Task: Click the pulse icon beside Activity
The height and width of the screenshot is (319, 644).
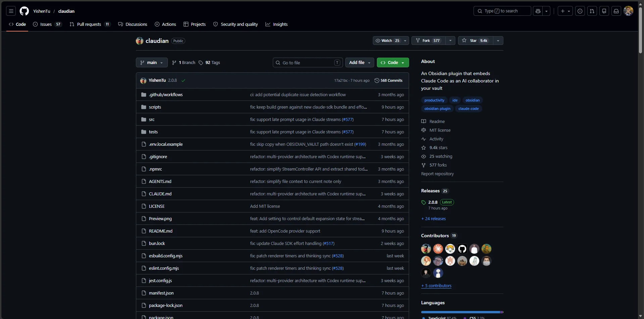Action: (424, 139)
